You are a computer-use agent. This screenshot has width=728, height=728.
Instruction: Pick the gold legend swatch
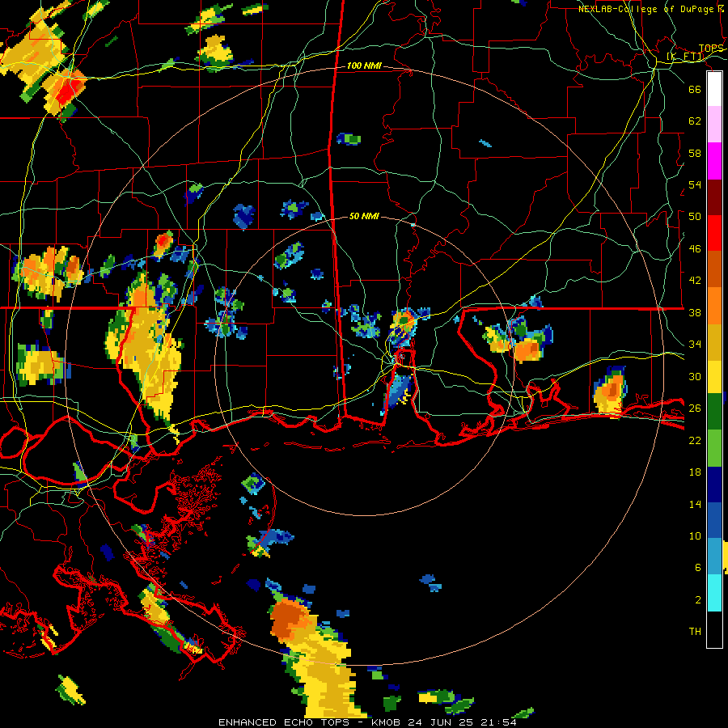click(714, 341)
